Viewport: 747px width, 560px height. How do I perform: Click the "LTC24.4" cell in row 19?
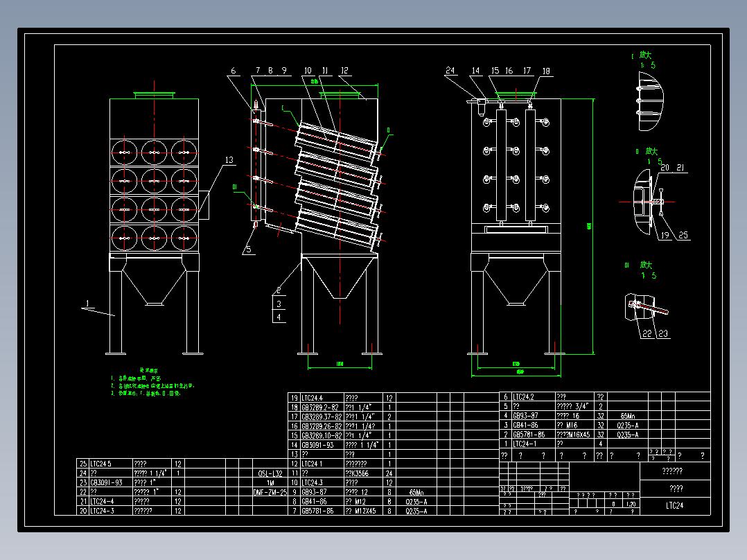coord(322,398)
